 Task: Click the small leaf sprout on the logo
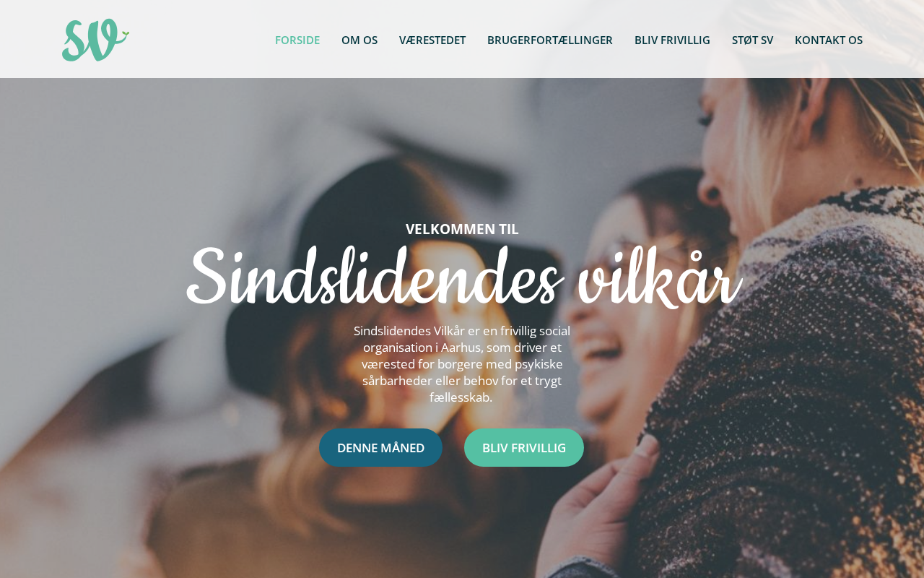[125, 33]
